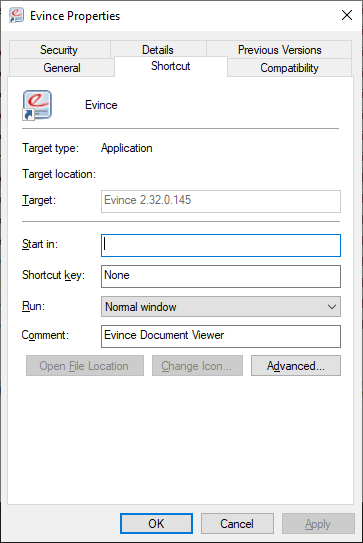Viewport: 363px width, 543px height.
Task: Go to the Previous Versions tab
Action: (x=279, y=50)
